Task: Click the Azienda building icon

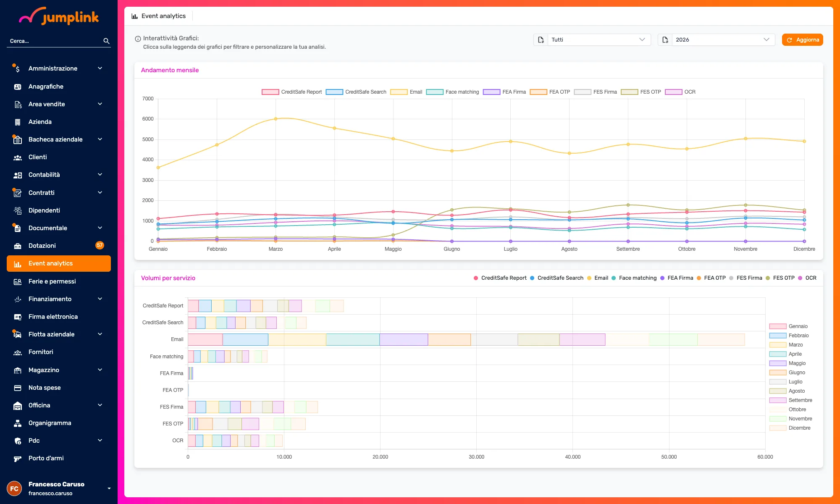Action: click(x=17, y=122)
